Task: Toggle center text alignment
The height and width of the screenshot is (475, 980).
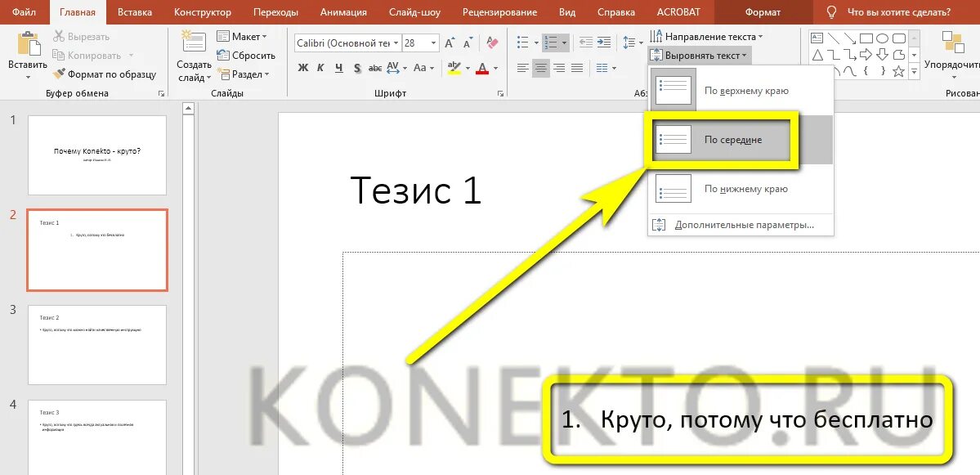Action: coord(540,68)
